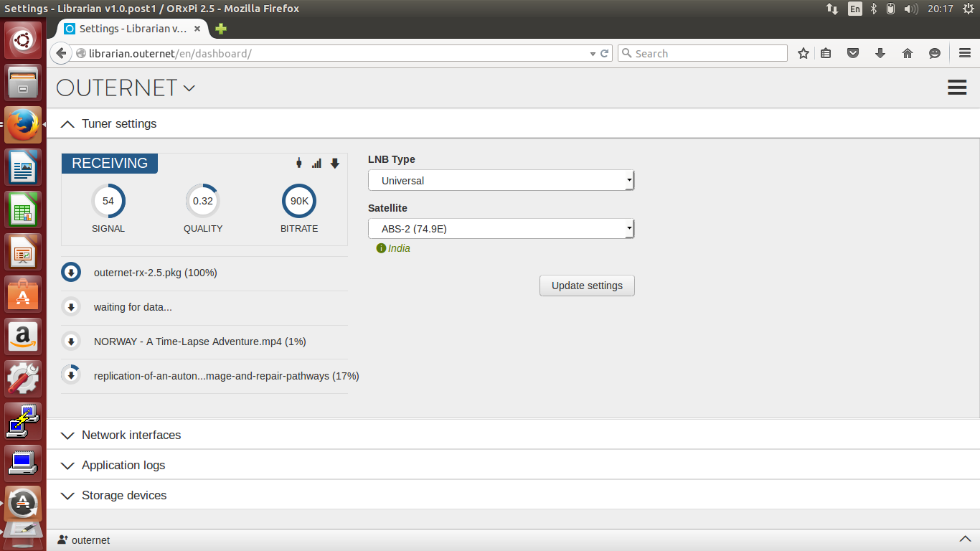Expand the Storage devices section

tap(513, 495)
